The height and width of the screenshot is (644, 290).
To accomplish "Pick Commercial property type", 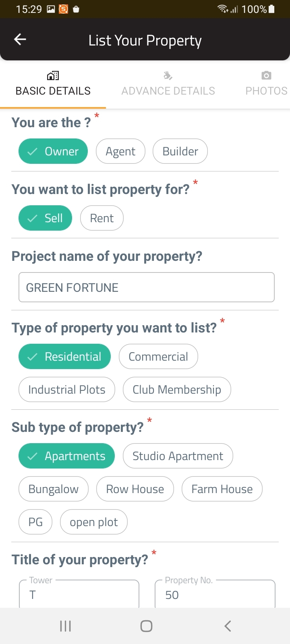I will [158, 357].
